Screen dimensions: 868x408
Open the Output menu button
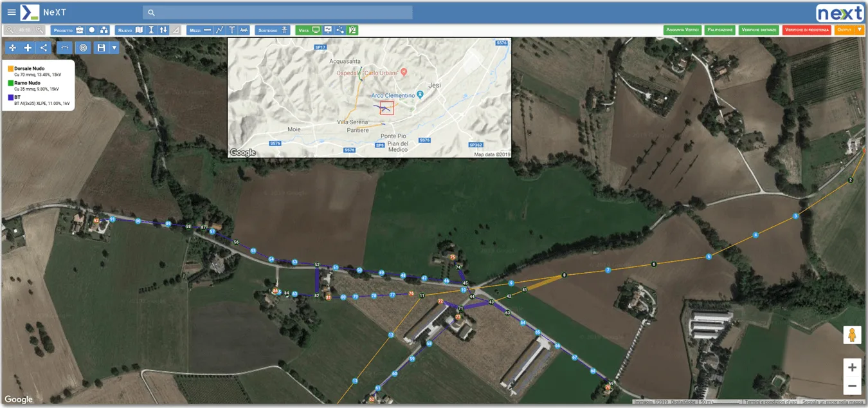(x=844, y=30)
